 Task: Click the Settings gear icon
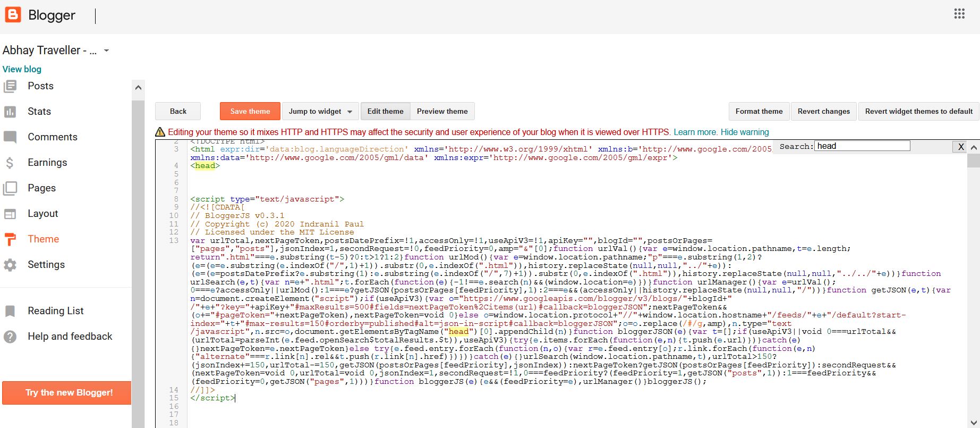click(x=10, y=265)
